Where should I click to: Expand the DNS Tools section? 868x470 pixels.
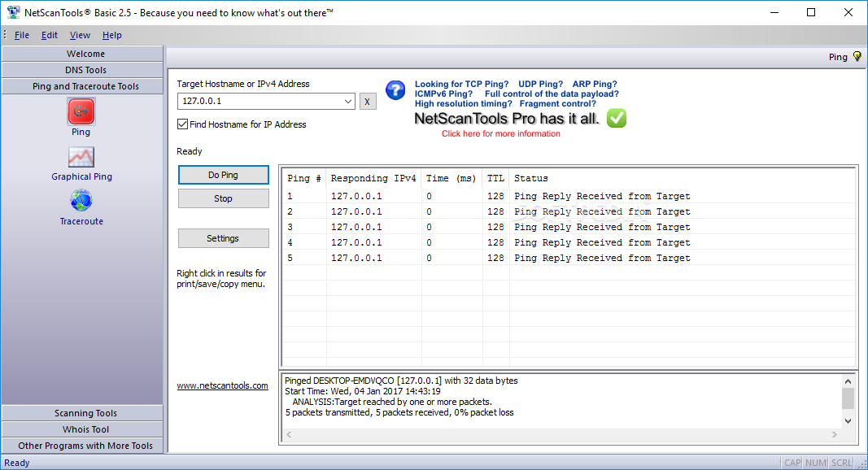(x=82, y=70)
